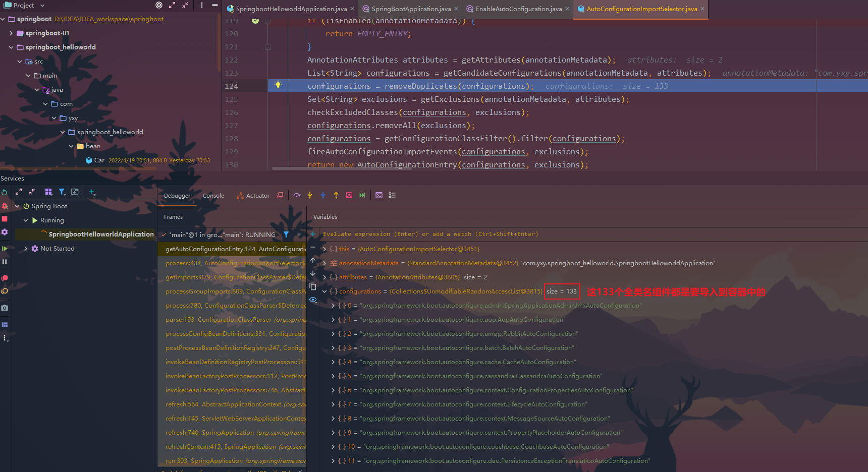Screen dimensions: 868x472
Task: Click Select Opened File target icon
Action: [159, 5]
